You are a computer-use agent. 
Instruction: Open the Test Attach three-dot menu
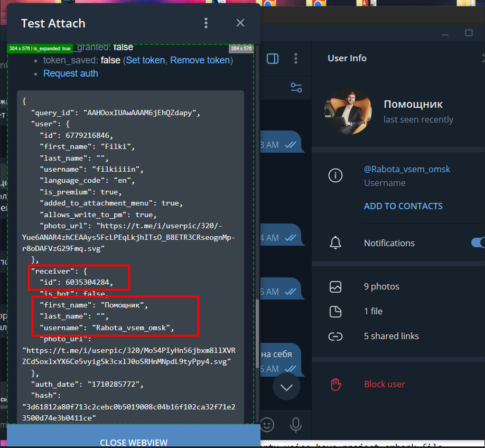point(206,23)
